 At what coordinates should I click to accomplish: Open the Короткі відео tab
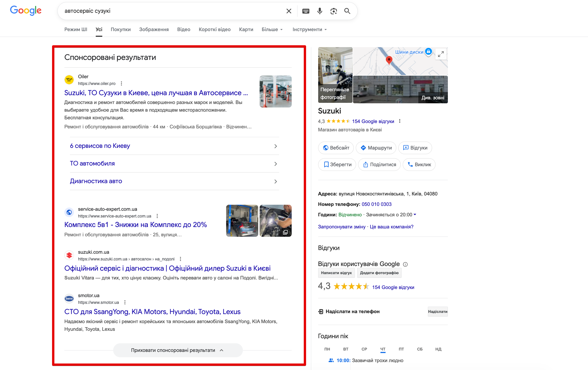214,29
